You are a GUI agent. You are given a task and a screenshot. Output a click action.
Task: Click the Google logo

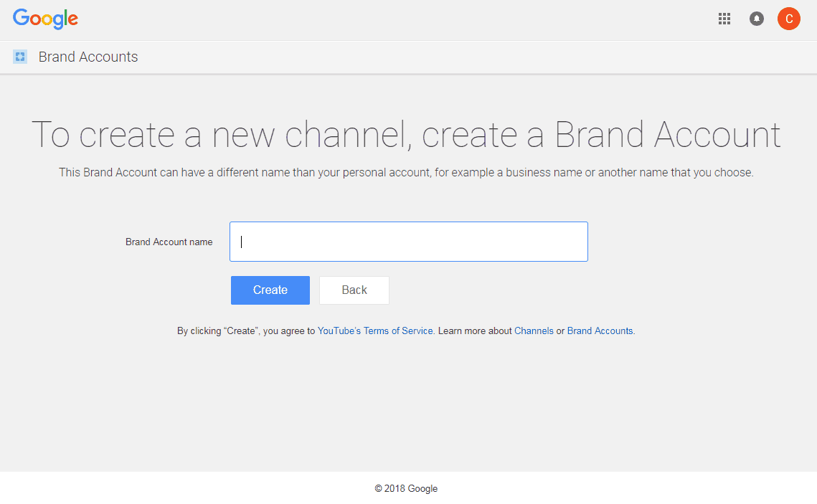(x=45, y=19)
